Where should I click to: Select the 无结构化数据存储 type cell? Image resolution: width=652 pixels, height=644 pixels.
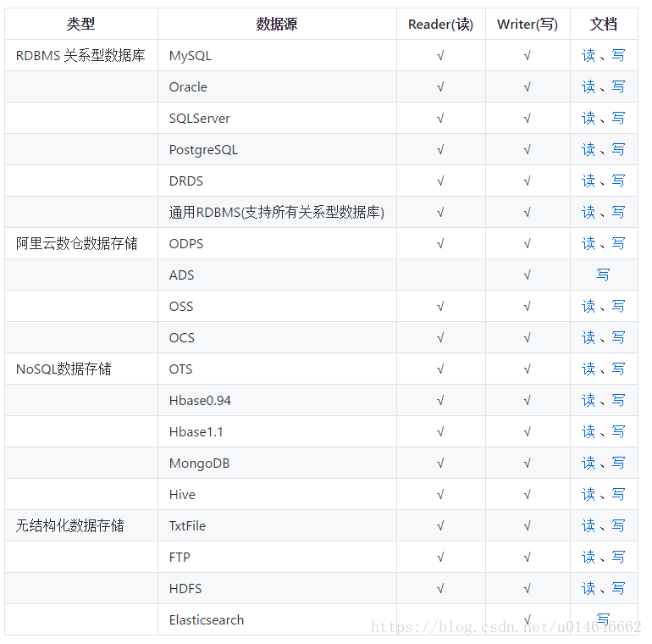[x=81, y=526]
